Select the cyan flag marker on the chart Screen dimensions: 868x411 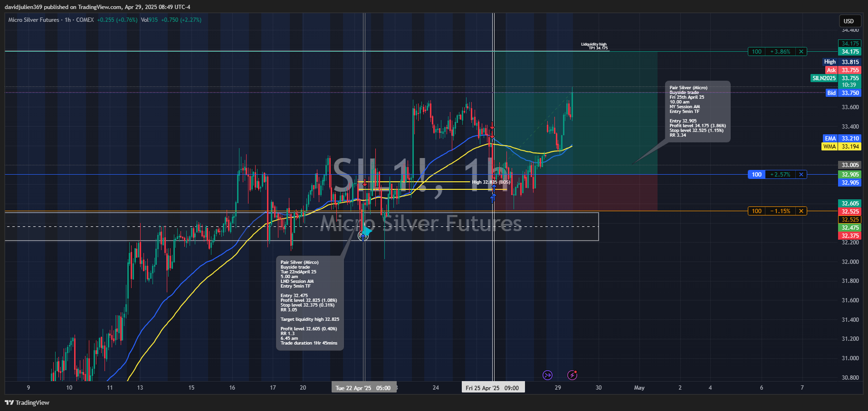[x=367, y=231]
